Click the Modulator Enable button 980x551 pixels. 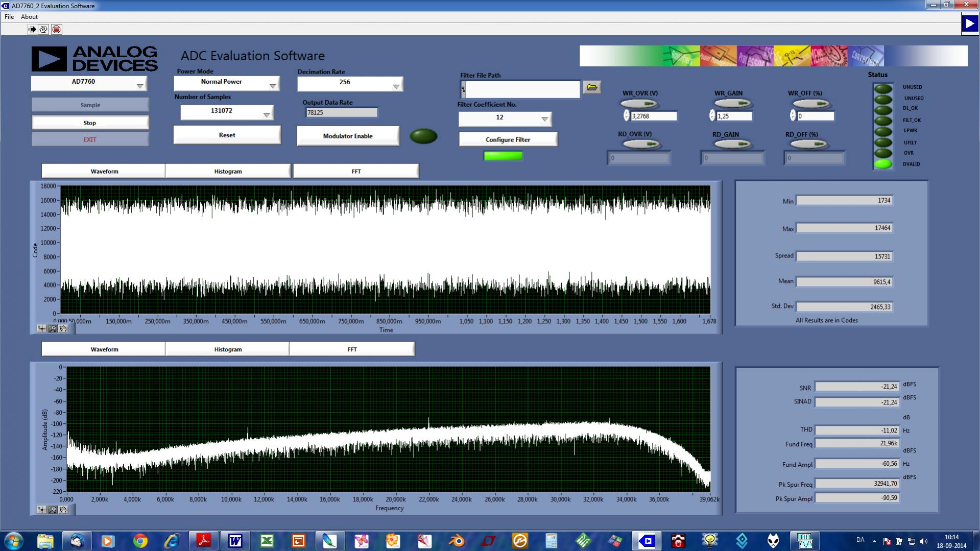pyautogui.click(x=348, y=136)
